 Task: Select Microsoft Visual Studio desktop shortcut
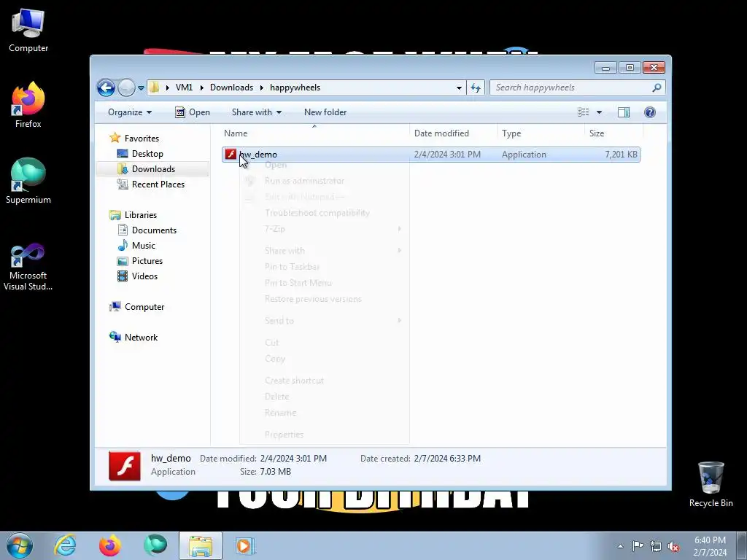tap(28, 267)
